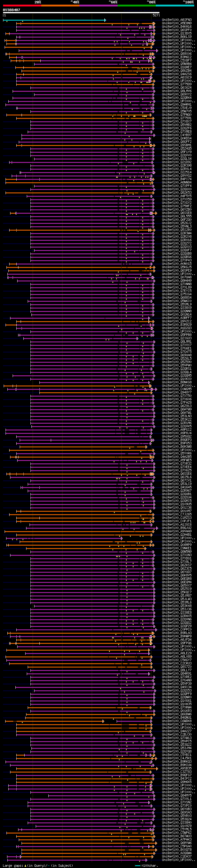
Task: Click the white query sequence bar
Action: click(x=81, y=13)
